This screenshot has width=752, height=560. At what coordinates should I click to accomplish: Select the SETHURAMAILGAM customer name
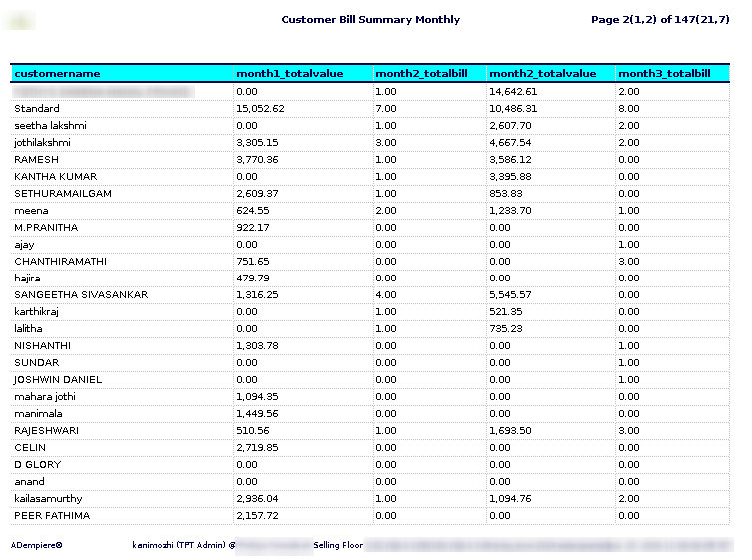[x=63, y=194]
